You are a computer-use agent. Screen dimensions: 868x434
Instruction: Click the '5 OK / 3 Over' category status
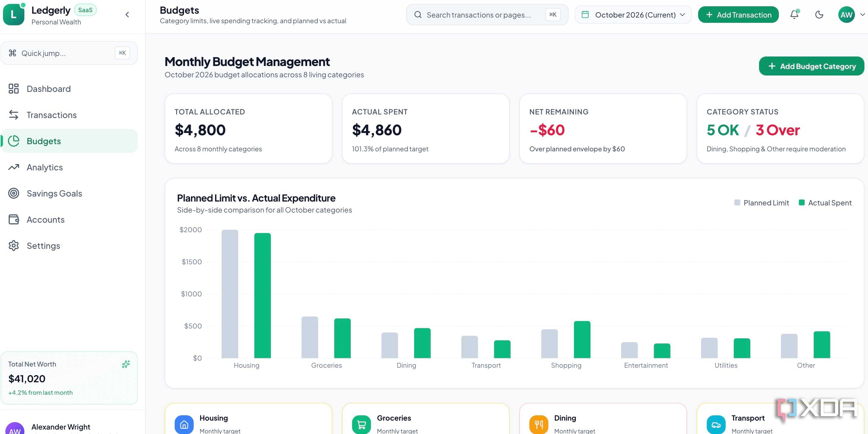pos(753,130)
